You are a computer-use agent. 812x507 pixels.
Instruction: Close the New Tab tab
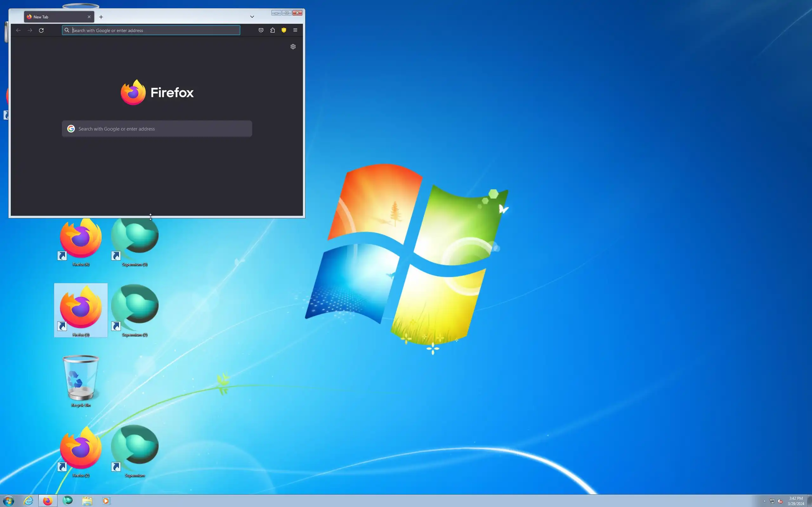(x=89, y=17)
